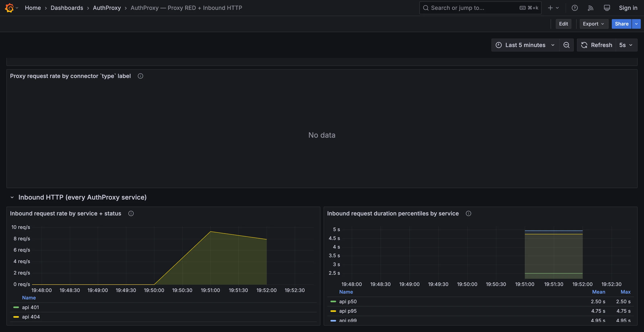The height and width of the screenshot is (332, 644).
Task: Click the Inbound request rate by service + status title
Action: coord(65,213)
